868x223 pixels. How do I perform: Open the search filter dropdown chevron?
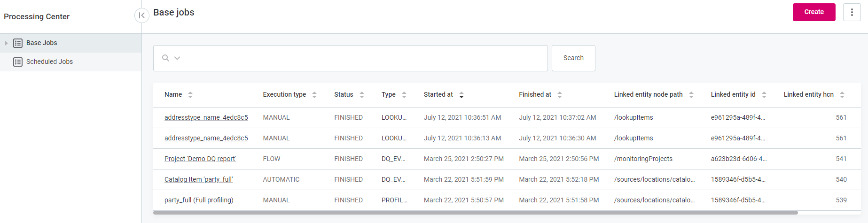click(x=177, y=58)
